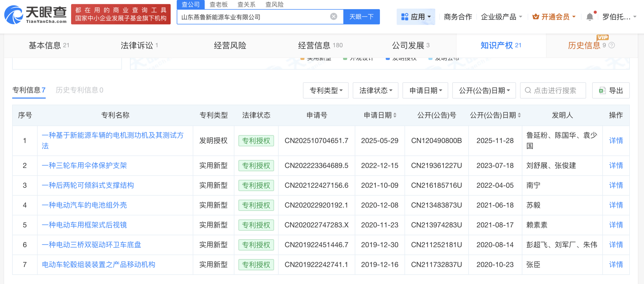Expand the 企业级产品 menu
The image size is (644, 284).
click(501, 17)
